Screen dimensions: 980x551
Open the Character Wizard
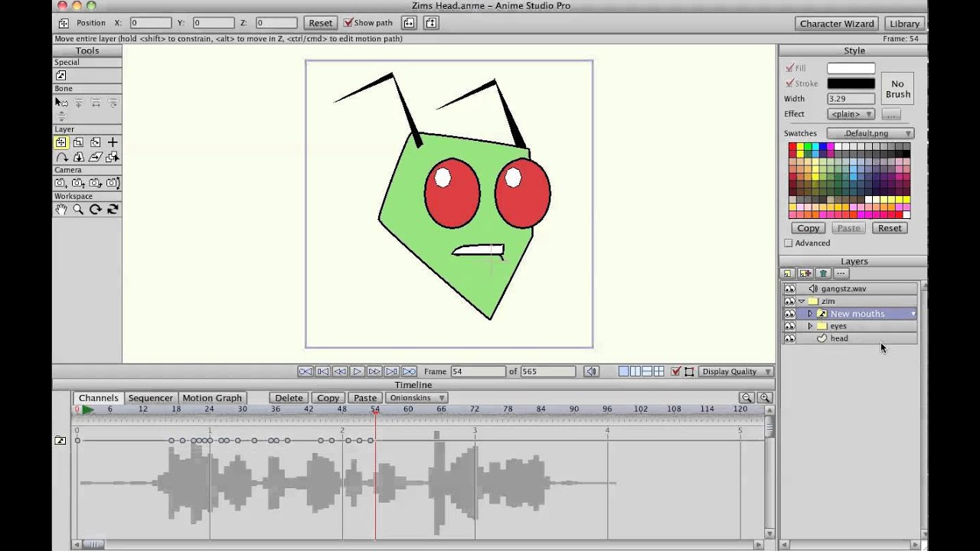837,24
